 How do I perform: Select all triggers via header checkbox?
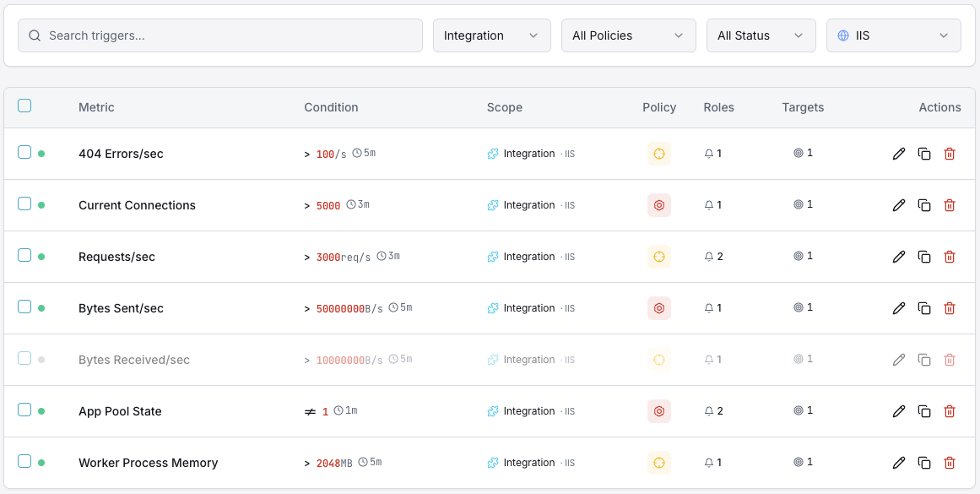pyautogui.click(x=24, y=106)
